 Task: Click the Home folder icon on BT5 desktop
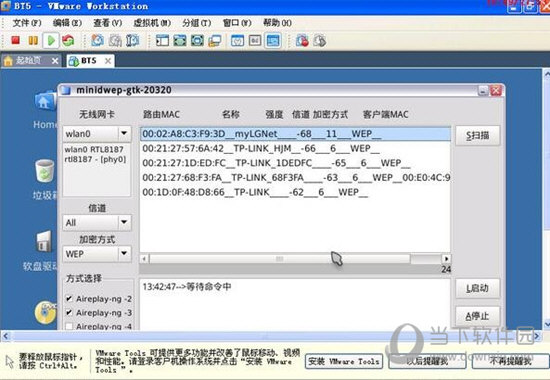point(46,102)
